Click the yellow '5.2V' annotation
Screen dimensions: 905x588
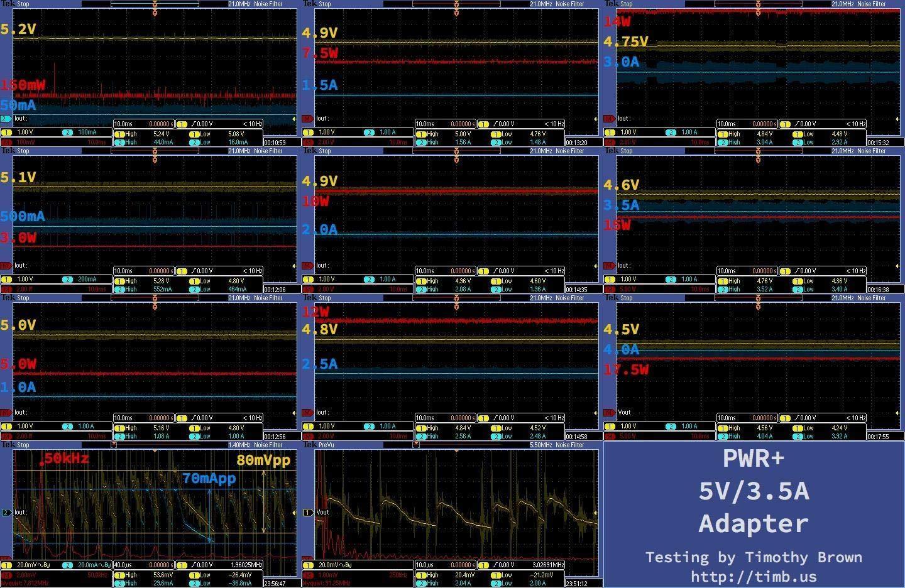[x=18, y=29]
